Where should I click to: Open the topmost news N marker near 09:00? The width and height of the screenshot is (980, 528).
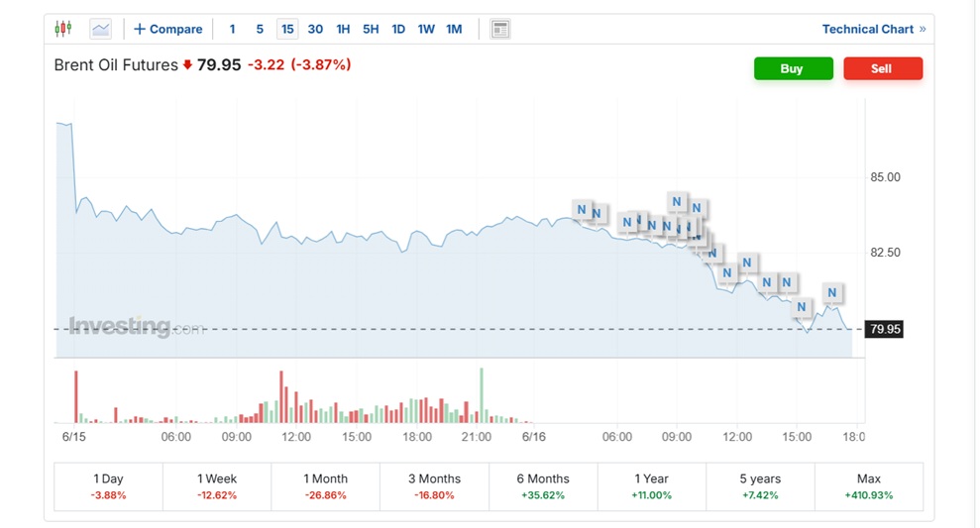[676, 202]
